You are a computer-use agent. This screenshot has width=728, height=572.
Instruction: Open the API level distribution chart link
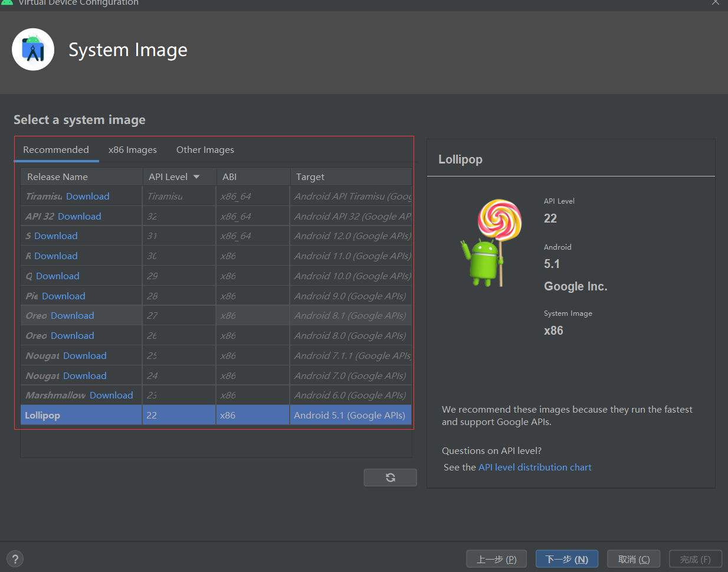click(x=534, y=467)
